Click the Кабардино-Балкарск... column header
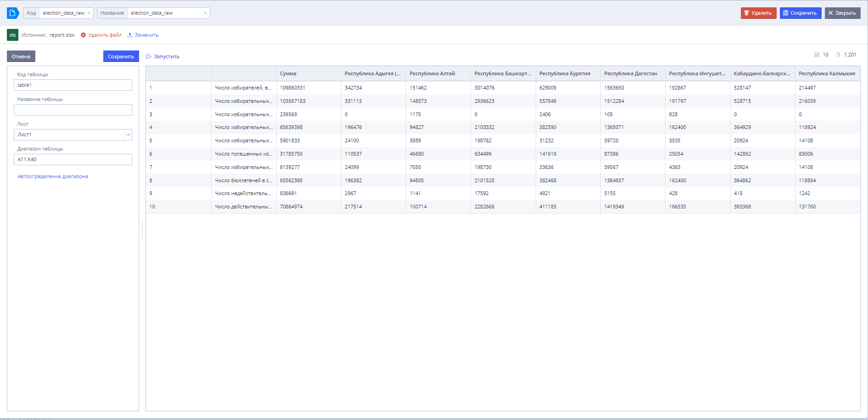Image resolution: width=868 pixels, height=420 pixels. pos(762,73)
